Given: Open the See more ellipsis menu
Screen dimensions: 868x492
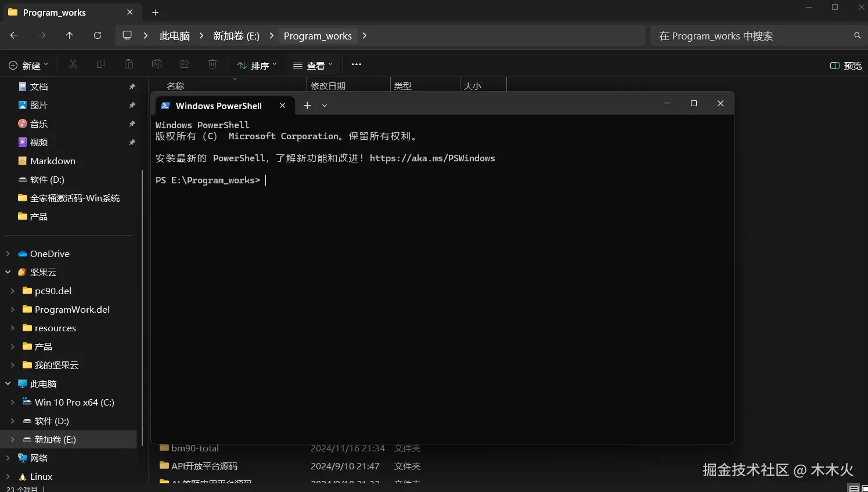Looking at the screenshot, I should (356, 64).
